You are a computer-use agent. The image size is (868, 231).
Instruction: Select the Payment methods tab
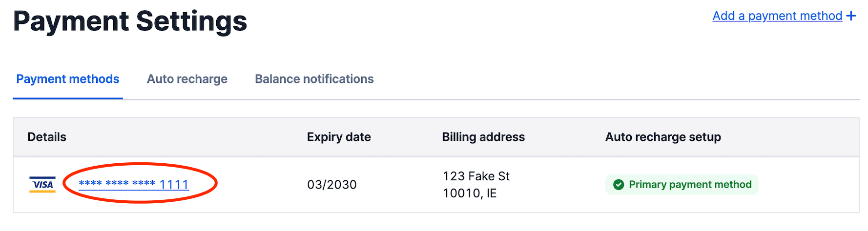(x=67, y=79)
